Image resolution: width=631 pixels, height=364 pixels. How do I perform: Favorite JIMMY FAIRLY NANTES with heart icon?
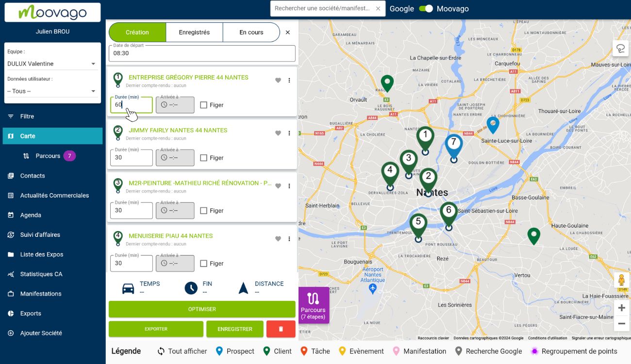278,133
